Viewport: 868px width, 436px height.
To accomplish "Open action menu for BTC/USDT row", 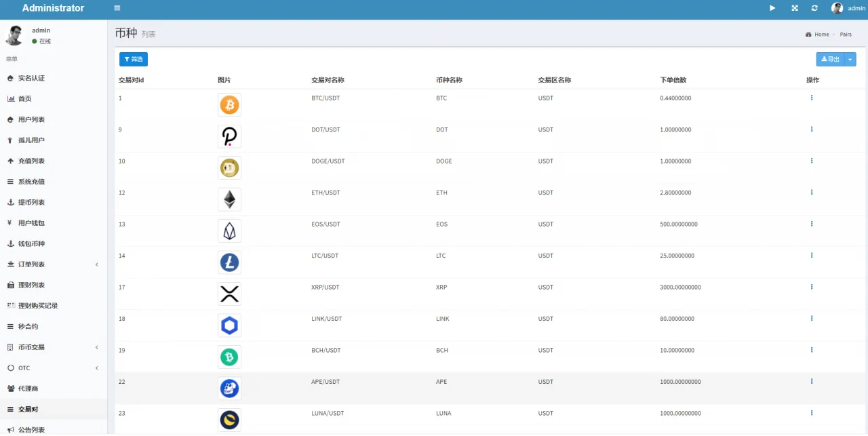I will [811, 98].
